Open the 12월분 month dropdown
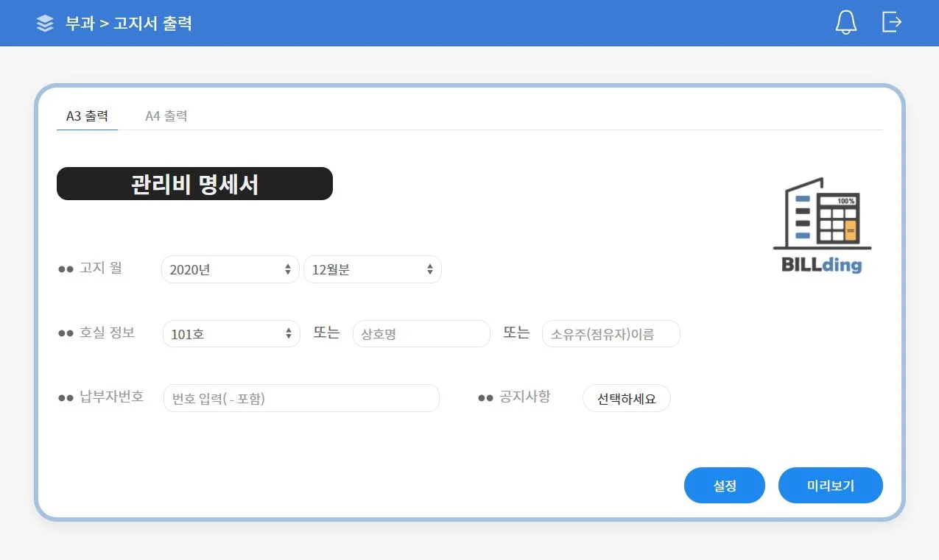939x560 pixels. click(x=372, y=269)
